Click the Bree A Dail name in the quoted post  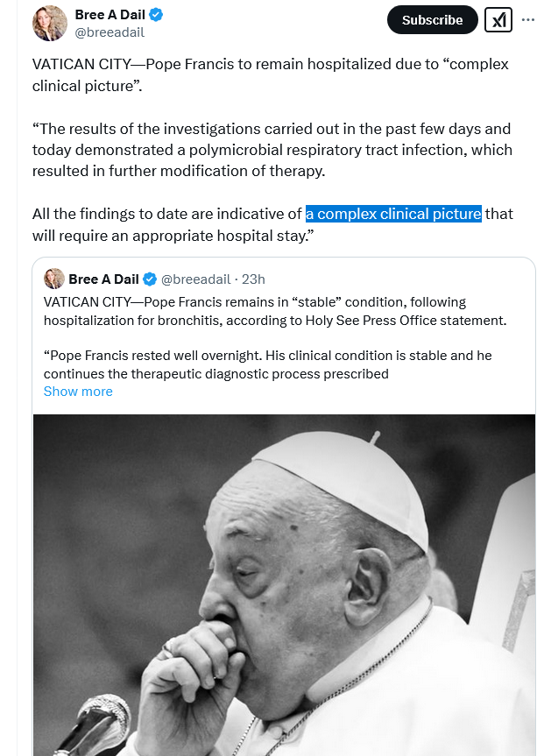103,279
